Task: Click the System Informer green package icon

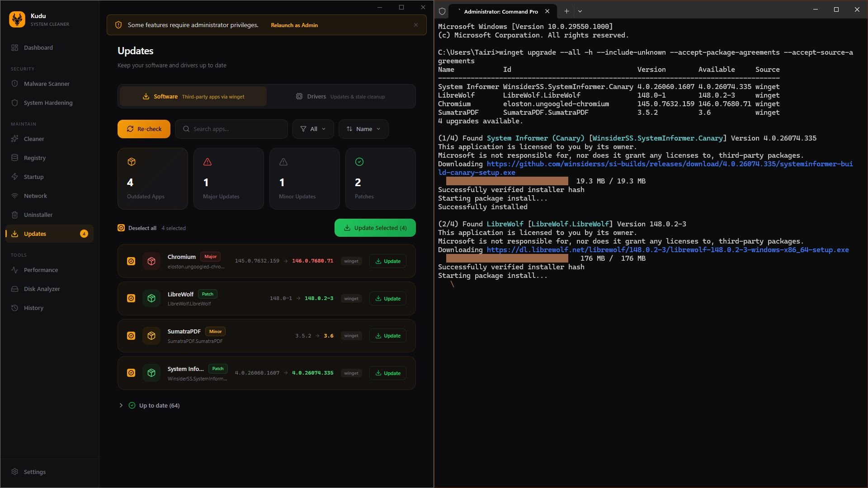Action: tap(151, 373)
